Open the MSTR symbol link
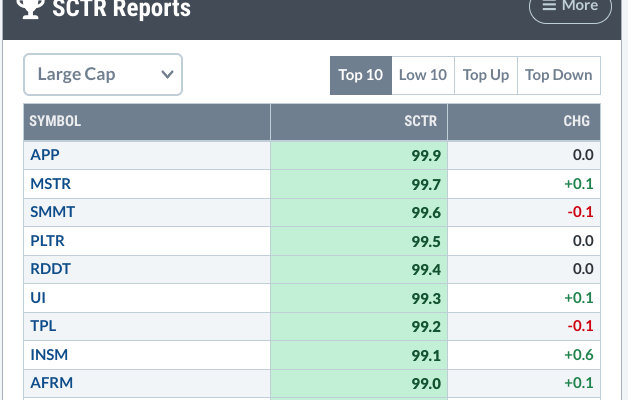628x400 pixels. (50, 184)
